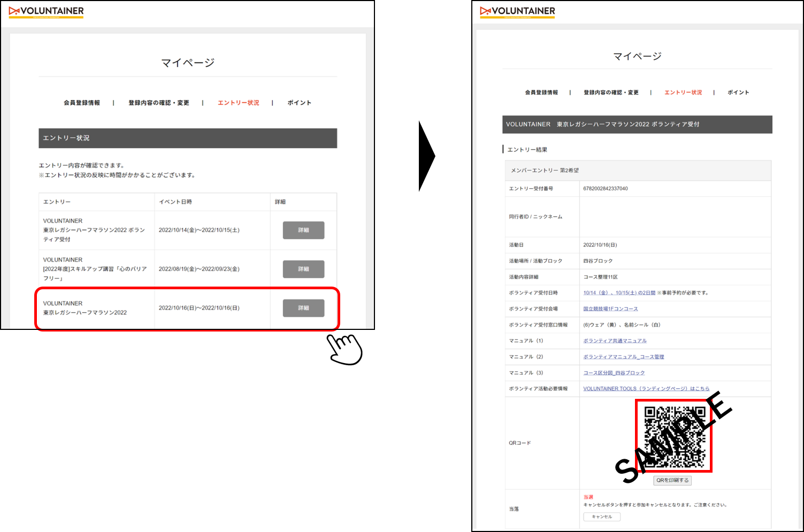This screenshot has width=804, height=532.
Task: Select 会員登録情報 tab on the entry result page
Action: point(541,92)
